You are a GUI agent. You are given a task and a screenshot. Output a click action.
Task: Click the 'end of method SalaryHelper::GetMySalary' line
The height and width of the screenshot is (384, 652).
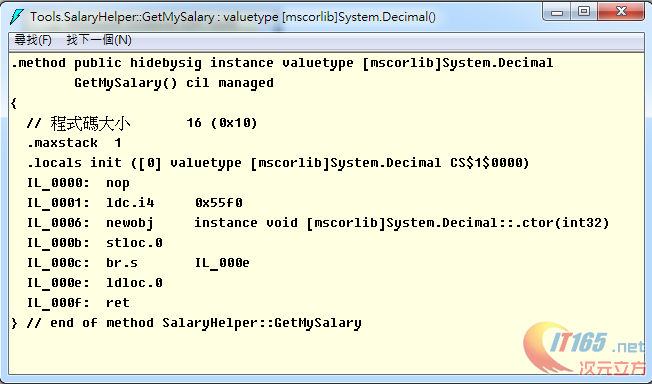(186, 323)
